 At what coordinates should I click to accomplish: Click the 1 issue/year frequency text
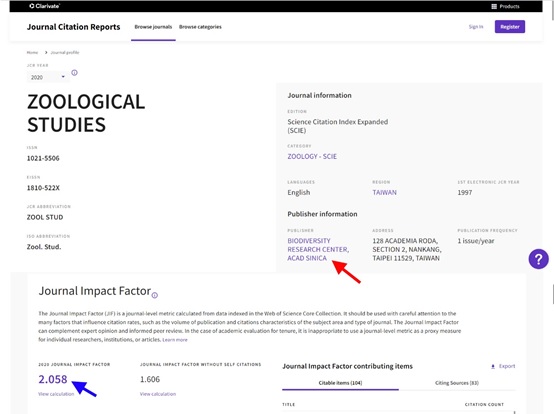click(476, 241)
